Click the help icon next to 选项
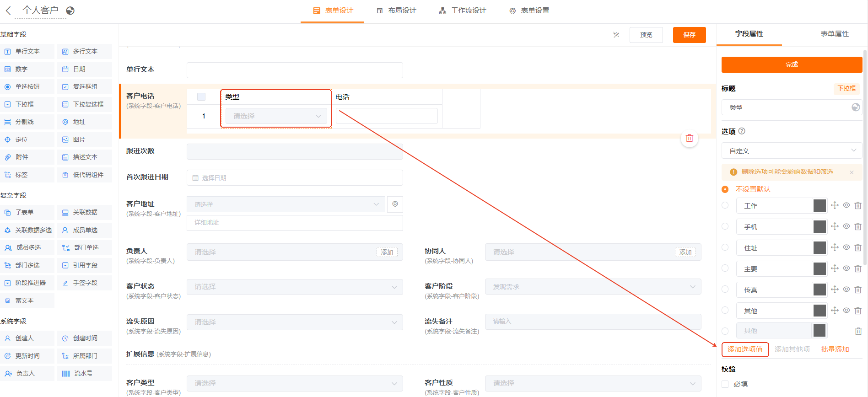 pos(742,131)
